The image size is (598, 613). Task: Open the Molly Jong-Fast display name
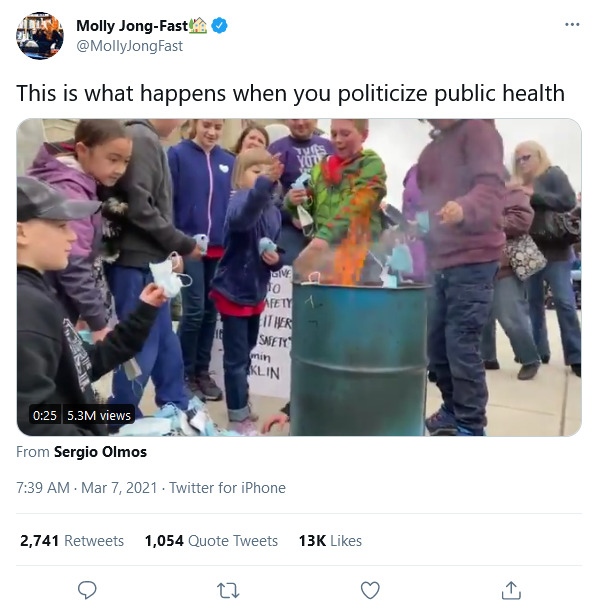point(132,26)
